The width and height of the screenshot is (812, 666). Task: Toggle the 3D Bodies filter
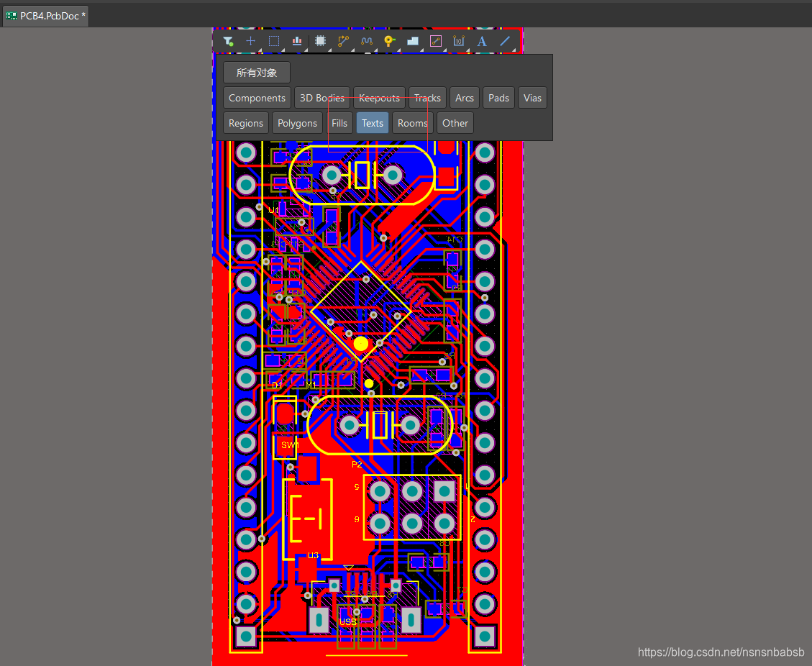click(322, 98)
